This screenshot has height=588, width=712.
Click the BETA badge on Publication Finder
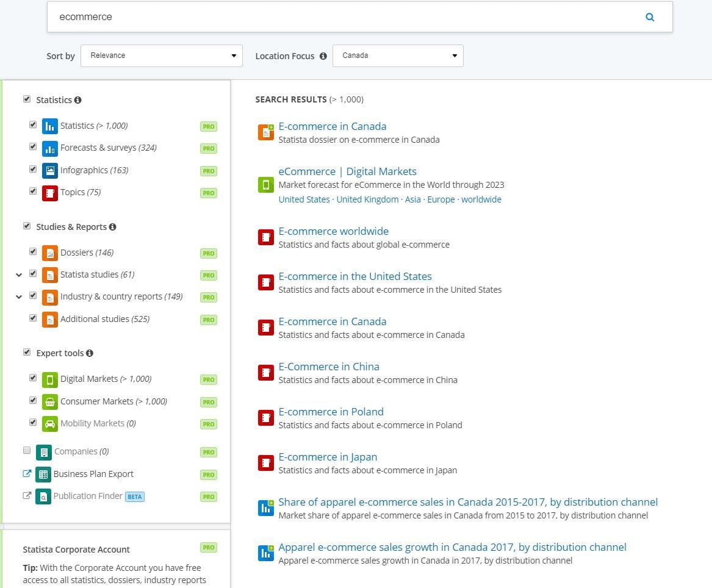135,497
